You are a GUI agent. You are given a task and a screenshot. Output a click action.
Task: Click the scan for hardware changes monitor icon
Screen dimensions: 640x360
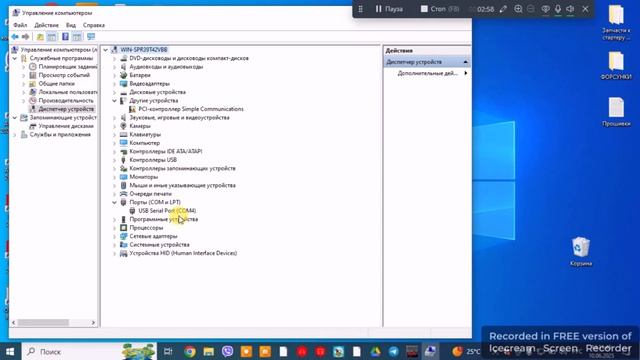[x=91, y=37]
